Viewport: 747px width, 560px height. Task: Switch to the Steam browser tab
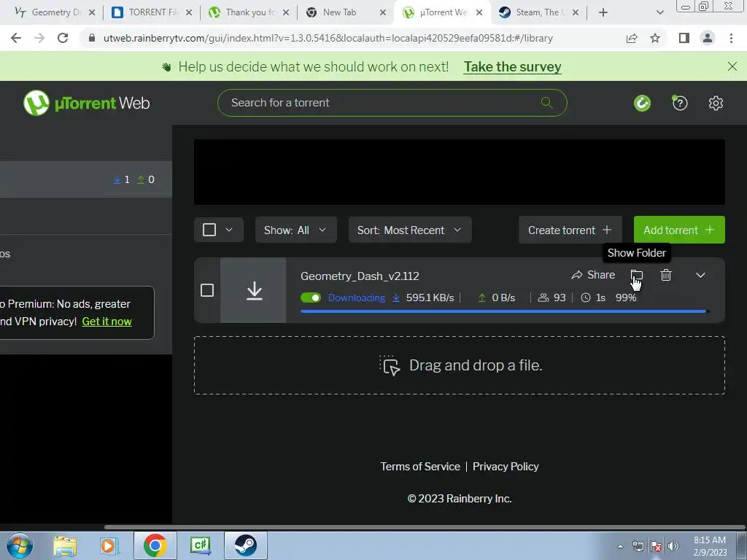point(538,12)
